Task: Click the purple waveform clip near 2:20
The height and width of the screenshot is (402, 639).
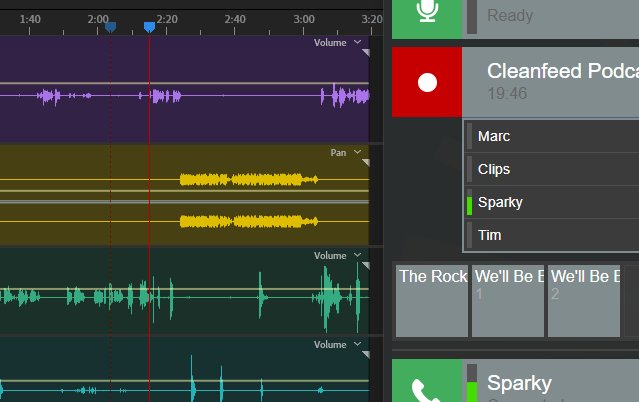Action: point(165,96)
